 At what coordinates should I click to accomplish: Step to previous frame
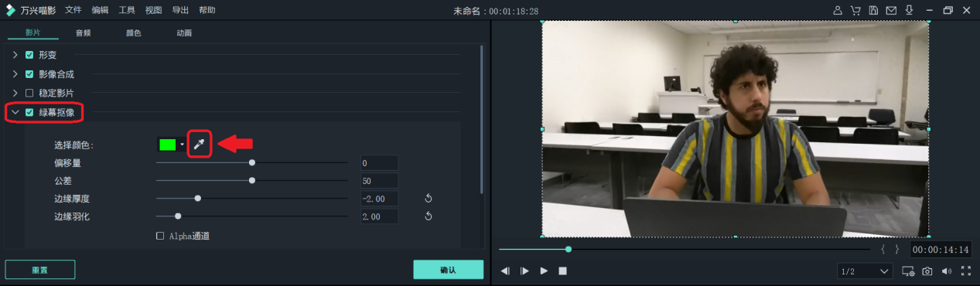[x=505, y=271]
